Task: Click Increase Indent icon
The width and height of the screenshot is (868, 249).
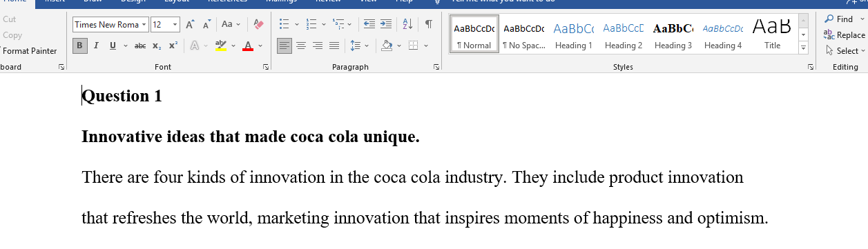Action: coord(385,24)
